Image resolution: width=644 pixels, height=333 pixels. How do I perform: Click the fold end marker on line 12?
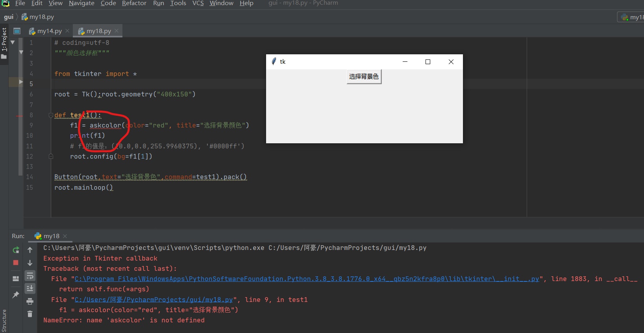(51, 156)
